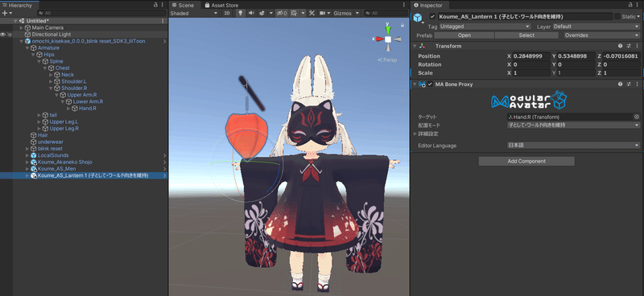This screenshot has height=296, width=644.
Task: Open the Gizmos dropdown arrow
Action: click(357, 13)
